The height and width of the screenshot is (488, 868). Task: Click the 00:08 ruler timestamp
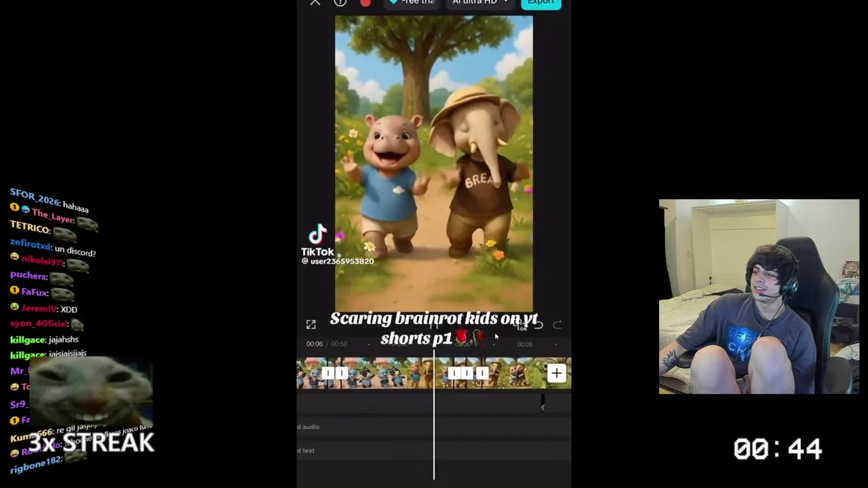525,344
